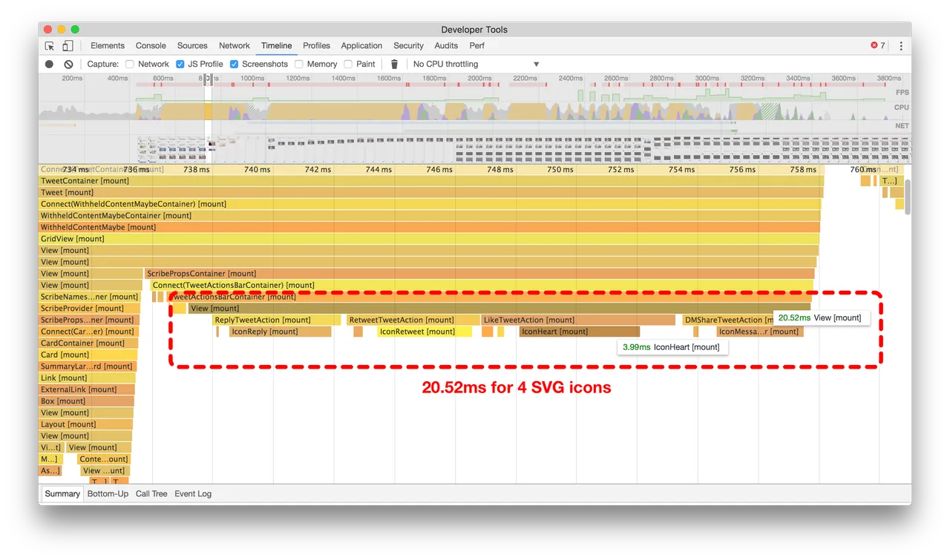Disable the JS Profile checkbox
This screenshot has height=560, width=950.
pos(180,64)
